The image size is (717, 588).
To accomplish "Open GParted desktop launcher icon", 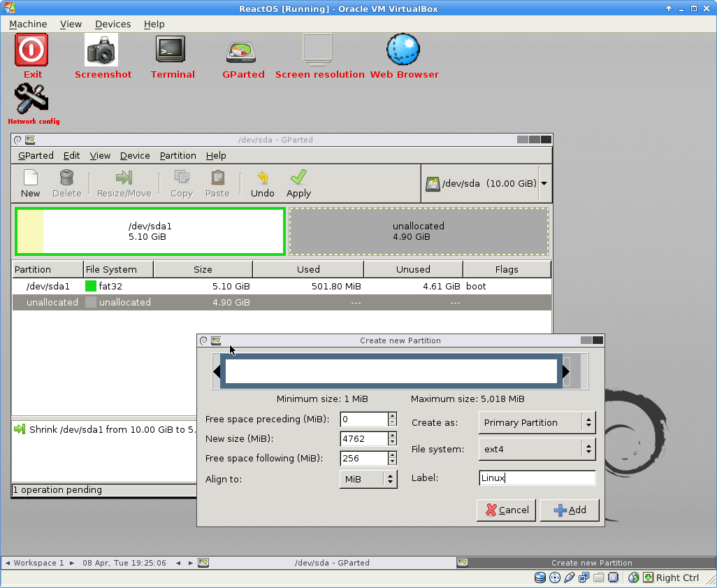I will tap(242, 52).
